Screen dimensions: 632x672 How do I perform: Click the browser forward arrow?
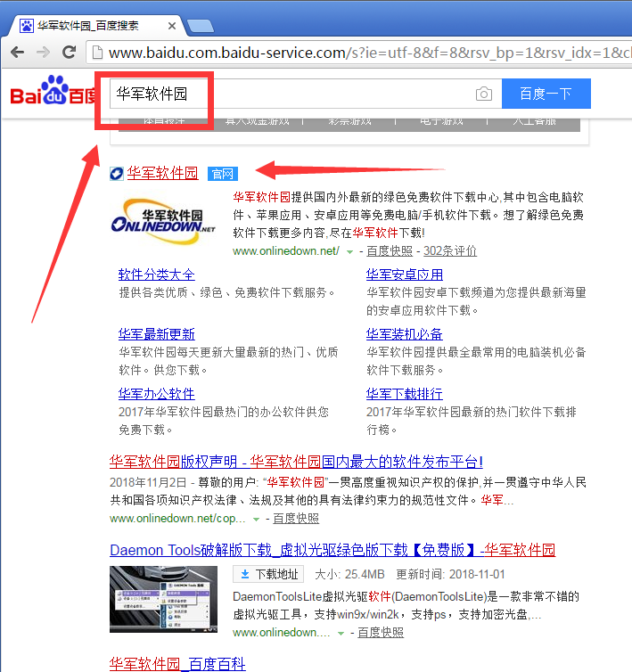43,53
